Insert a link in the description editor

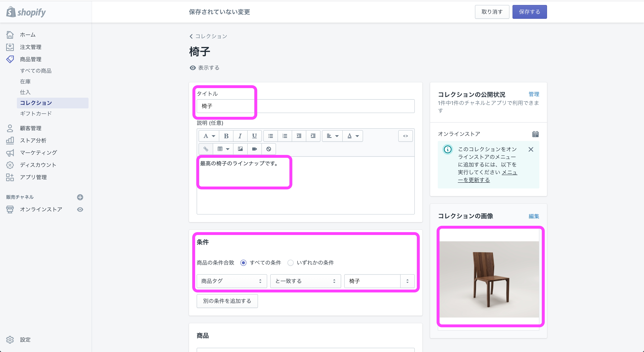[206, 149]
